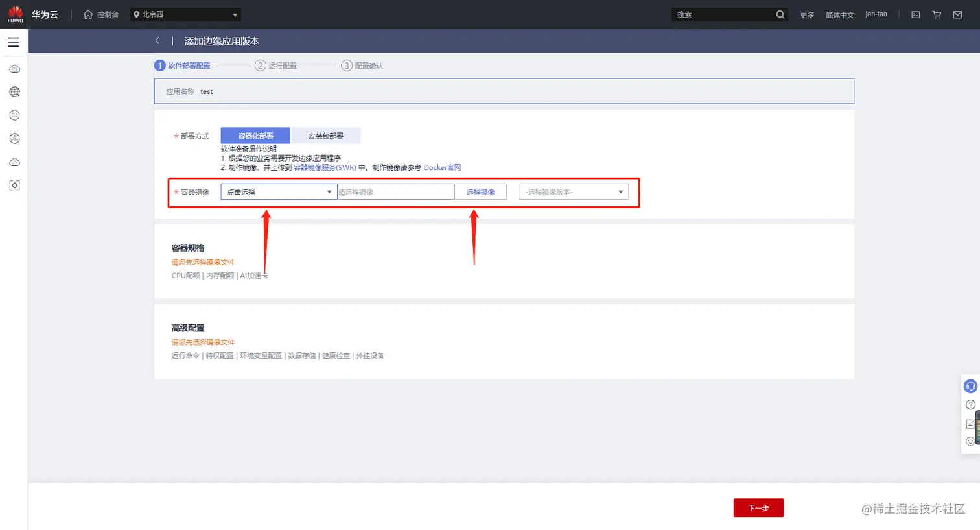
Task: Go back using the left chevron
Action: (157, 40)
